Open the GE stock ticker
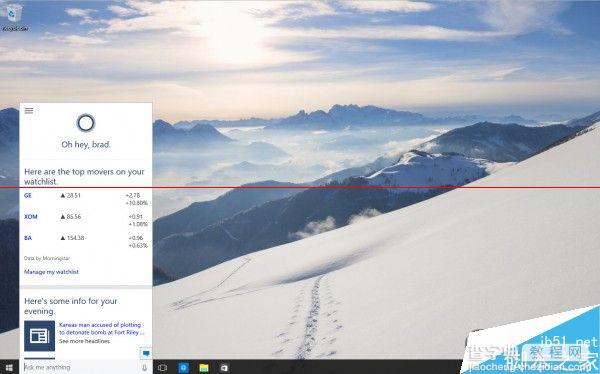This screenshot has width=600, height=374. (28, 196)
